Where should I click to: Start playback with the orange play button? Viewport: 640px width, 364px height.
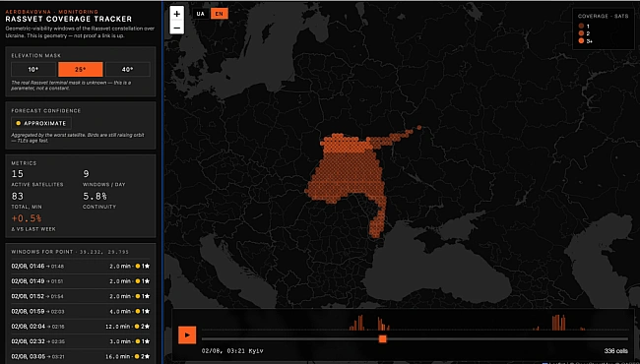187,335
